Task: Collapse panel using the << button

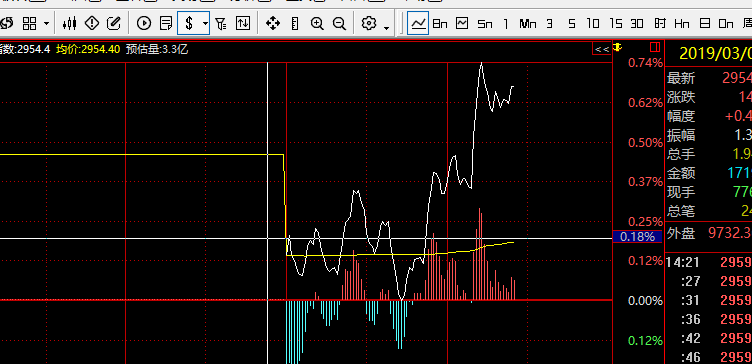Action: pos(602,49)
